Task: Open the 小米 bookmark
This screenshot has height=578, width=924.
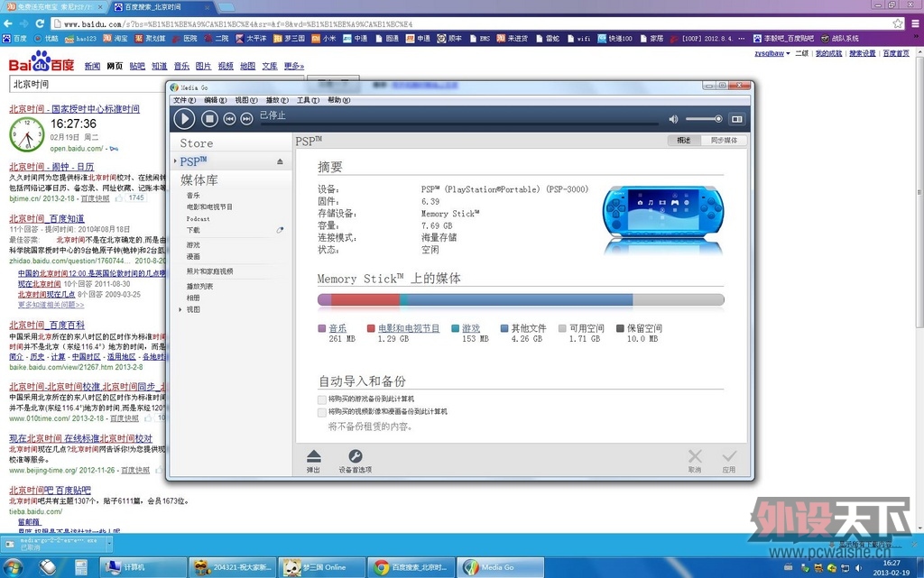Action: [x=324, y=39]
